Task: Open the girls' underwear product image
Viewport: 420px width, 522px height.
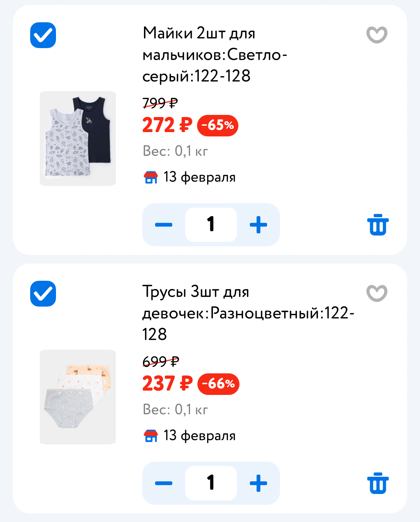Action: click(78, 397)
